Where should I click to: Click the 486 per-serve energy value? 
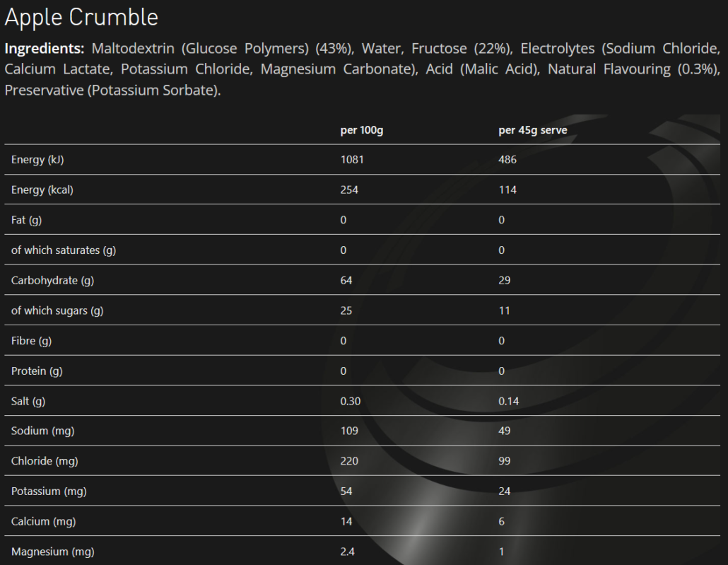507,160
